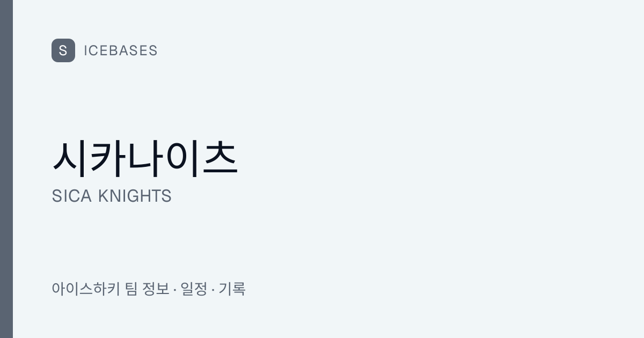
Task: Click the square S logo icon
Action: pos(63,50)
